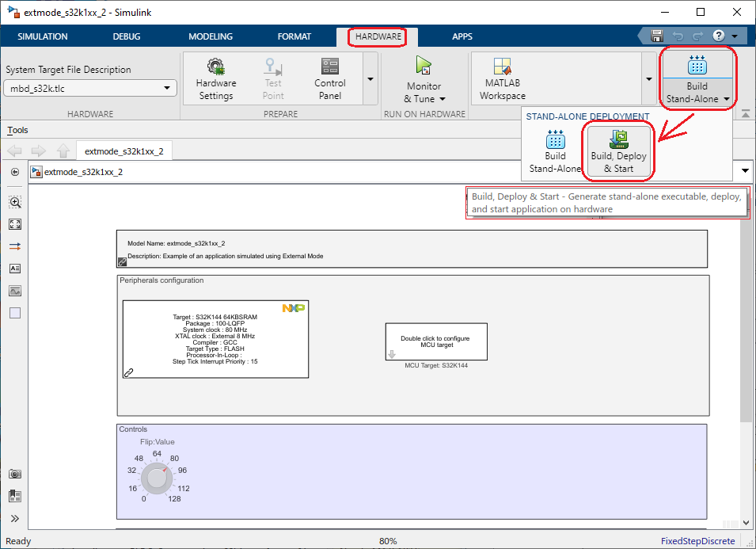756x549 pixels.
Task: Open the MATLAB Workspace from the toolstrip
Action: 501,77
